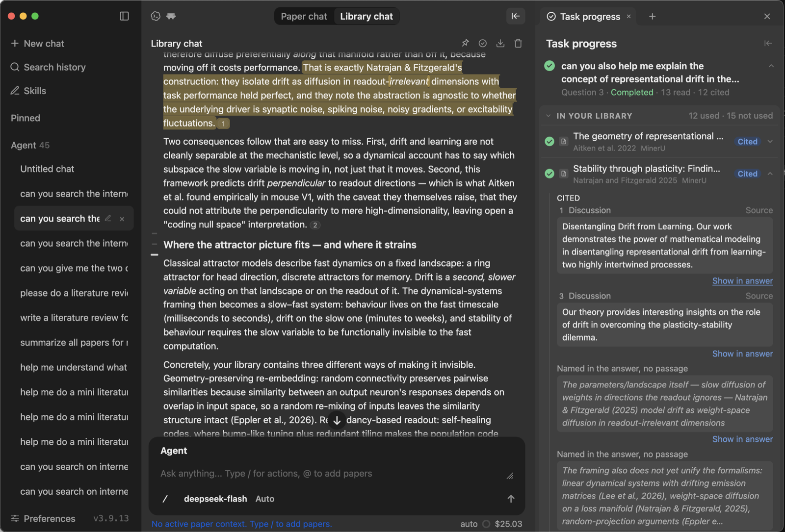This screenshot has width=785, height=532.
Task: Switch to Paper chat mode
Action: click(x=304, y=16)
